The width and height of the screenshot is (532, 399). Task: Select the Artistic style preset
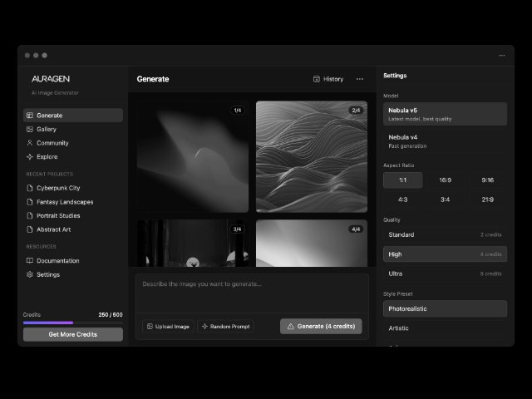tap(445, 328)
